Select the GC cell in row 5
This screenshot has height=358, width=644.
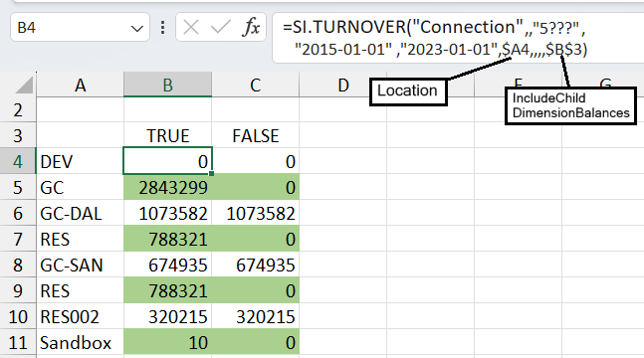click(x=80, y=187)
